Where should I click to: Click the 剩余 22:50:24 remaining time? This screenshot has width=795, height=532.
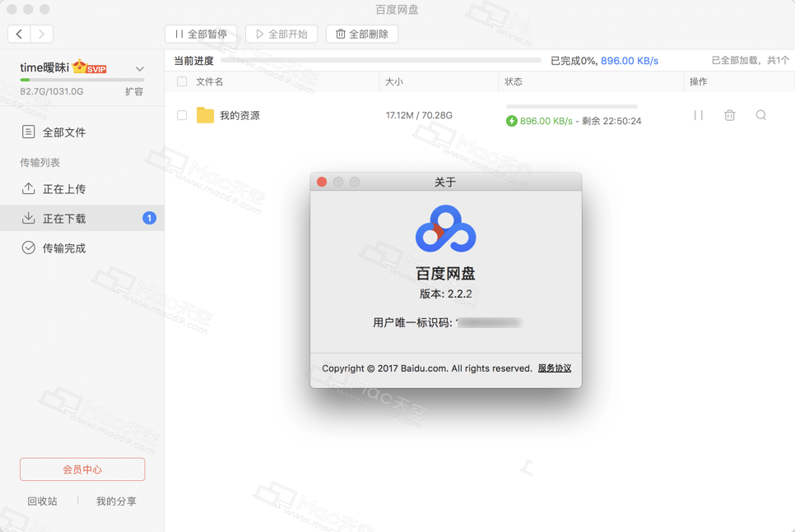611,121
